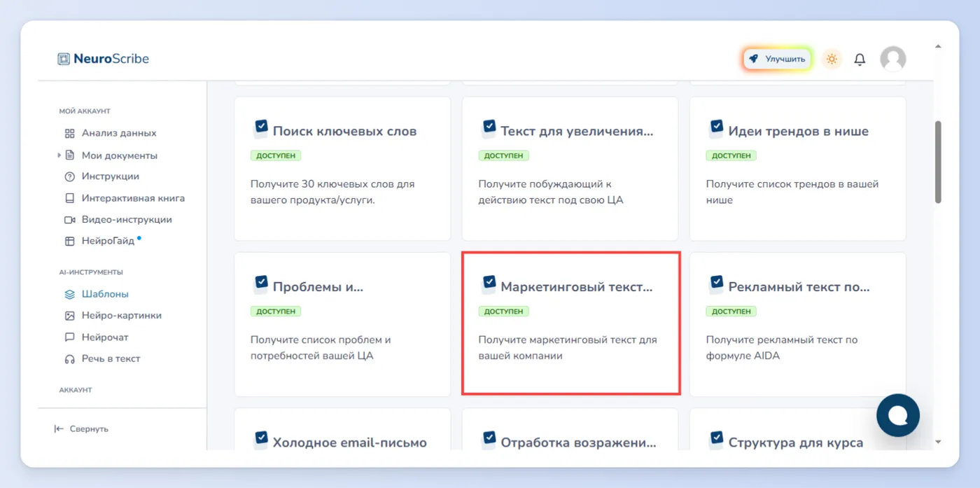Viewport: 980px width, 488px height.
Task: Open the Отработка возражени… template
Action: tap(570, 429)
